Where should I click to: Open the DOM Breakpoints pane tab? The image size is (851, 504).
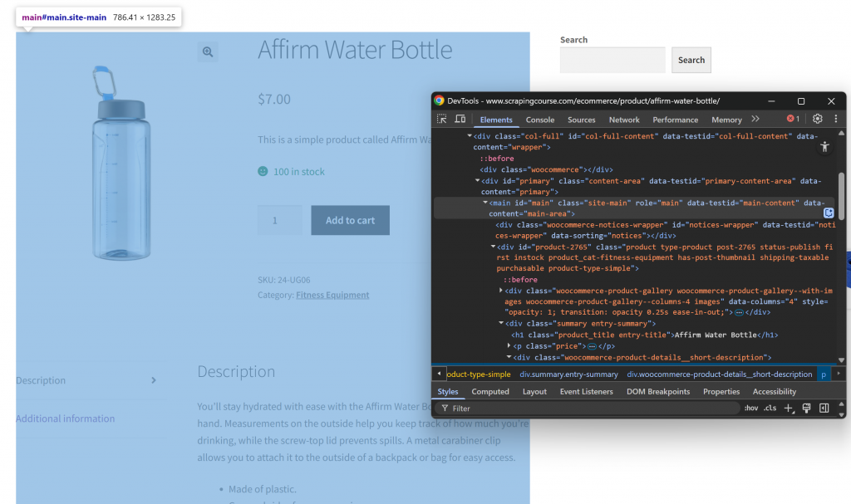(658, 392)
